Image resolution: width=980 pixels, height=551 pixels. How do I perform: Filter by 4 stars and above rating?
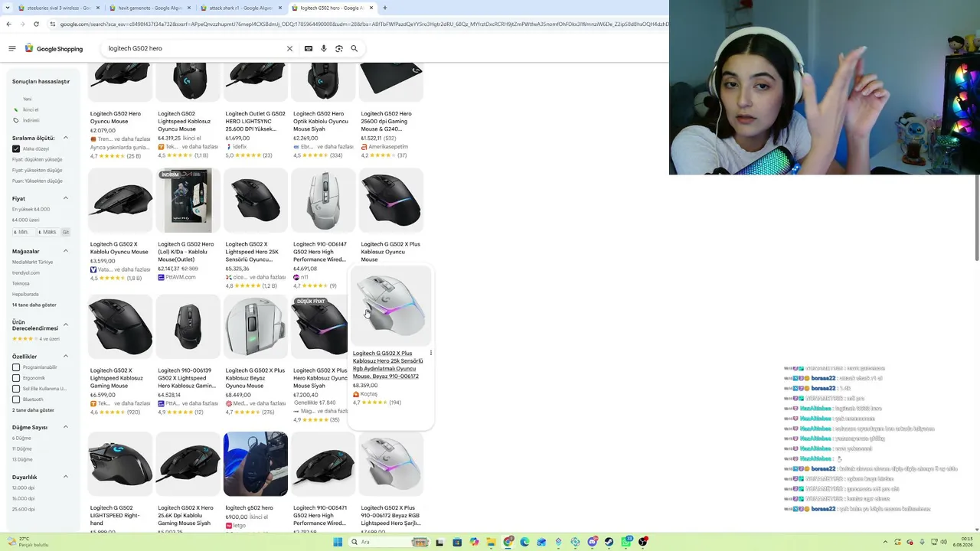coord(36,339)
